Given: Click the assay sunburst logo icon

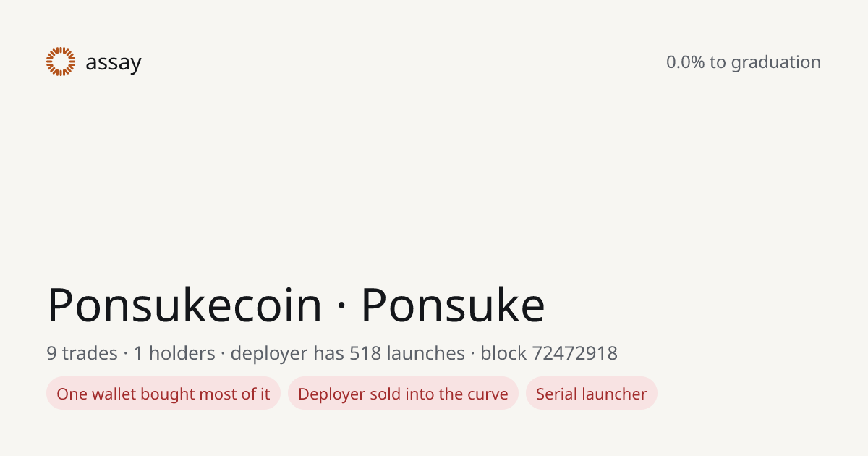Looking at the screenshot, I should click(61, 62).
